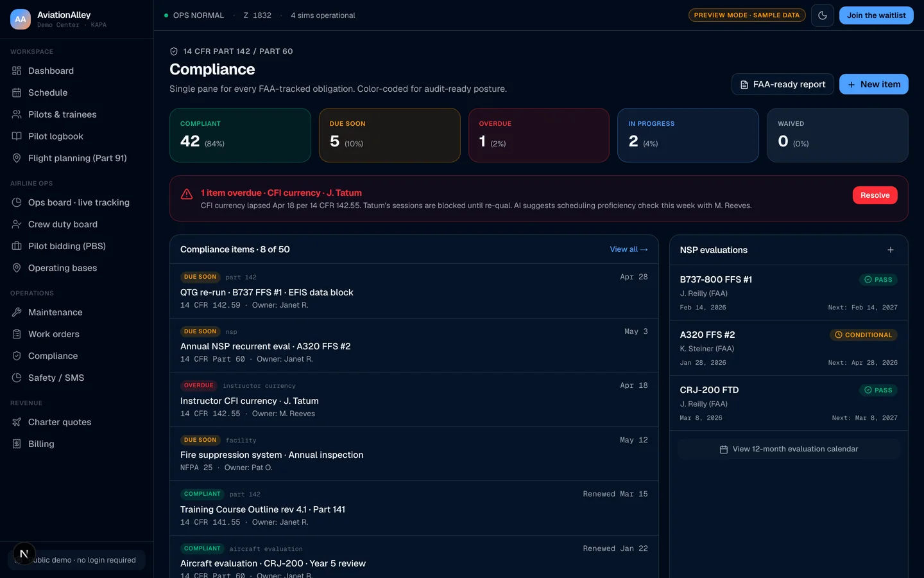This screenshot has height=578, width=924.
Task: Click Join the waitlist button
Action: coord(876,15)
